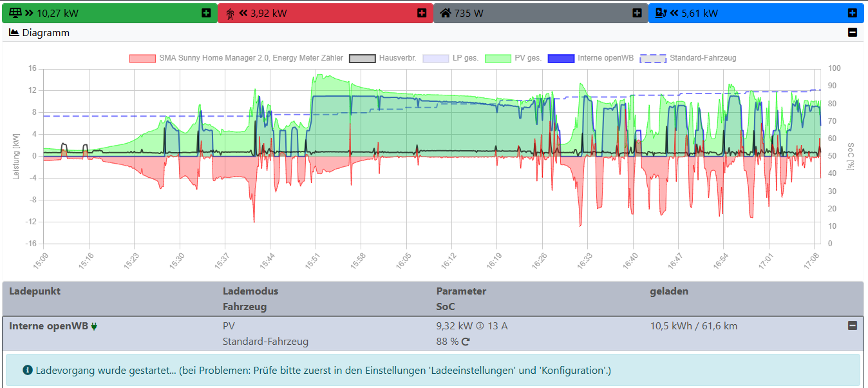Click the solar panel icon in green card
Viewport: 868px width, 388px height.
tap(16, 13)
